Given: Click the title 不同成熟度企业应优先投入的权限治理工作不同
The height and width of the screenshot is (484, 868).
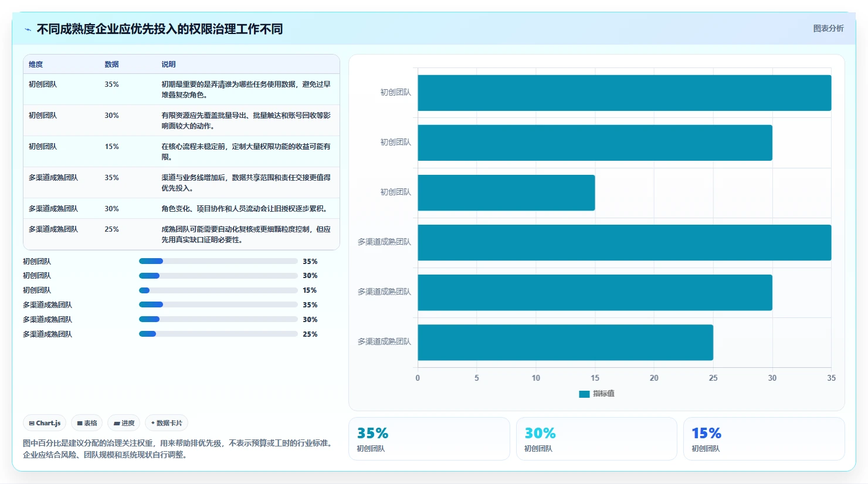Looking at the screenshot, I should [x=160, y=29].
